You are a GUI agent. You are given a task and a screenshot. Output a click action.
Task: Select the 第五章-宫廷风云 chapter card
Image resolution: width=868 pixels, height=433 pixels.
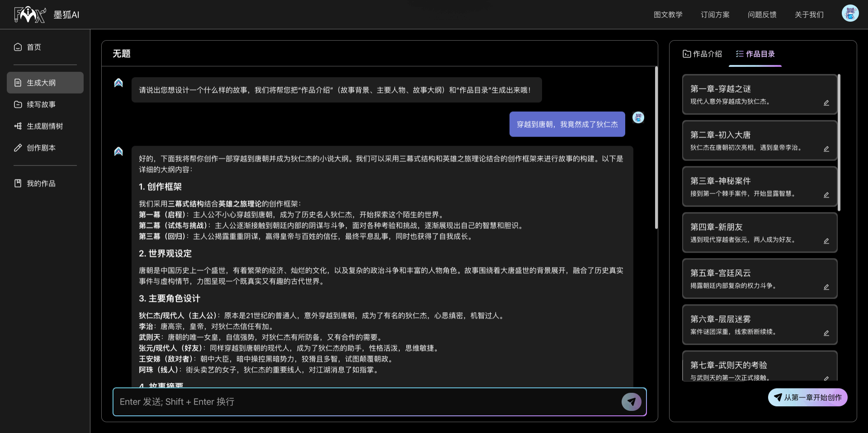[759, 278]
